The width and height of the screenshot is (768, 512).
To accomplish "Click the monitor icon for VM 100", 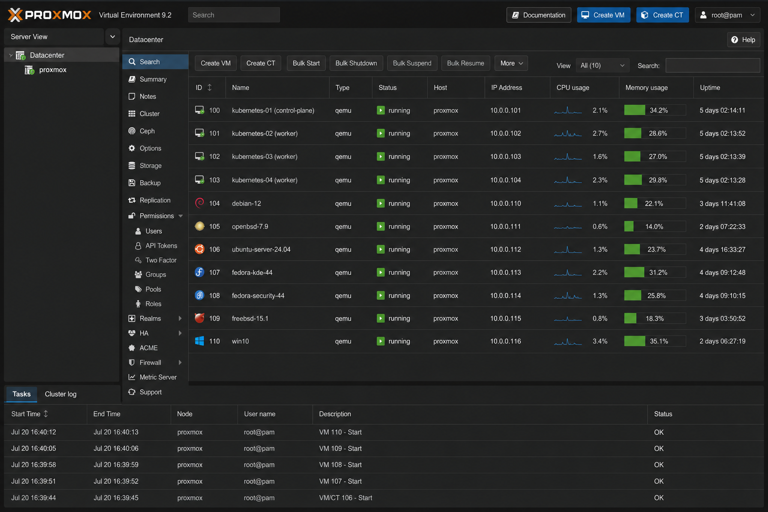I will tap(199, 110).
